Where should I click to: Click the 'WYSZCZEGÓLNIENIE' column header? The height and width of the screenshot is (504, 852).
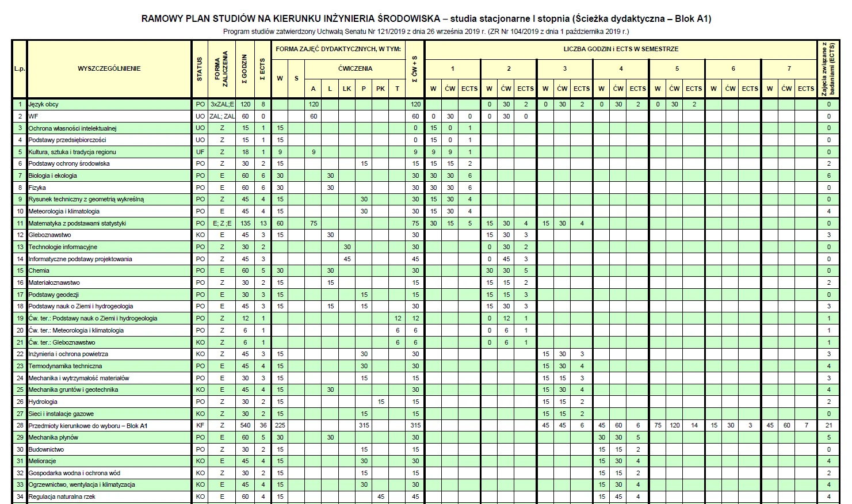(x=109, y=68)
